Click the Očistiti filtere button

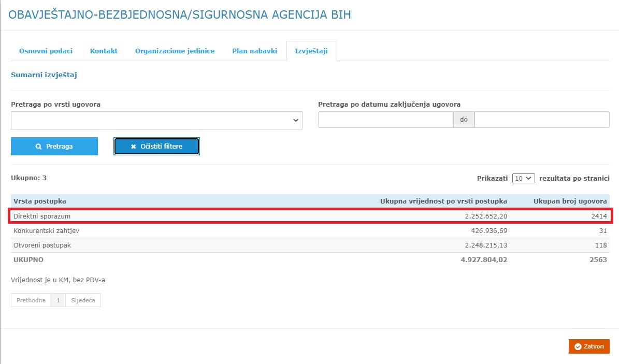click(x=157, y=146)
